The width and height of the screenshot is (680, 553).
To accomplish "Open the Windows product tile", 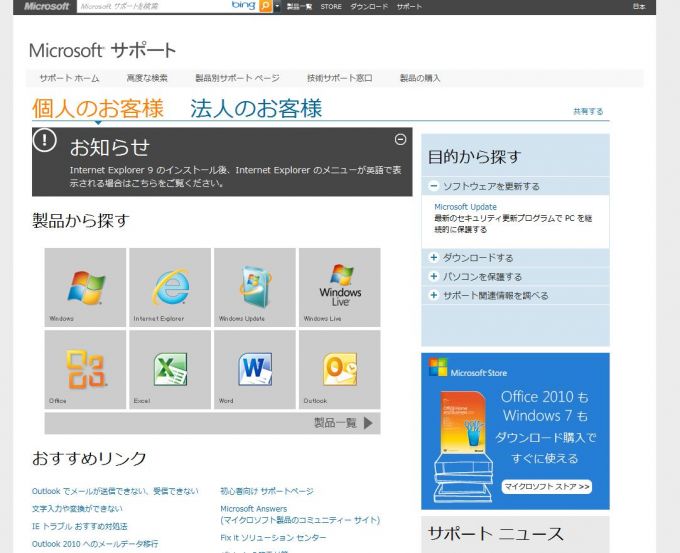I will coord(85,287).
